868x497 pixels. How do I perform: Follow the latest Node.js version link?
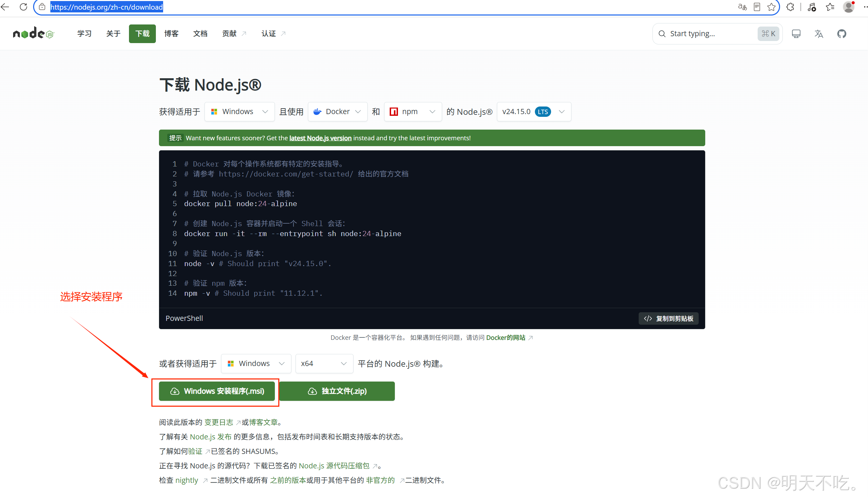coord(320,138)
